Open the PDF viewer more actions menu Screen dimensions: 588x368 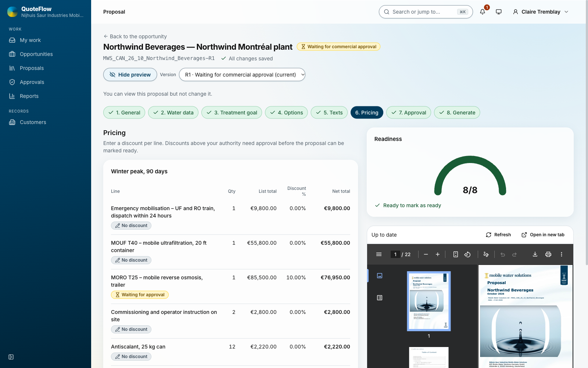coord(562,254)
